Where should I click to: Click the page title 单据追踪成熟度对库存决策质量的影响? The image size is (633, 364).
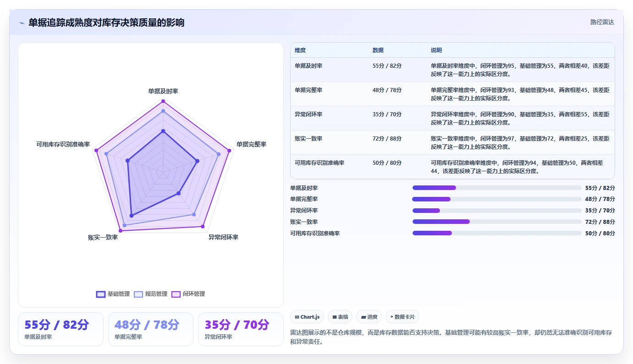(106, 22)
